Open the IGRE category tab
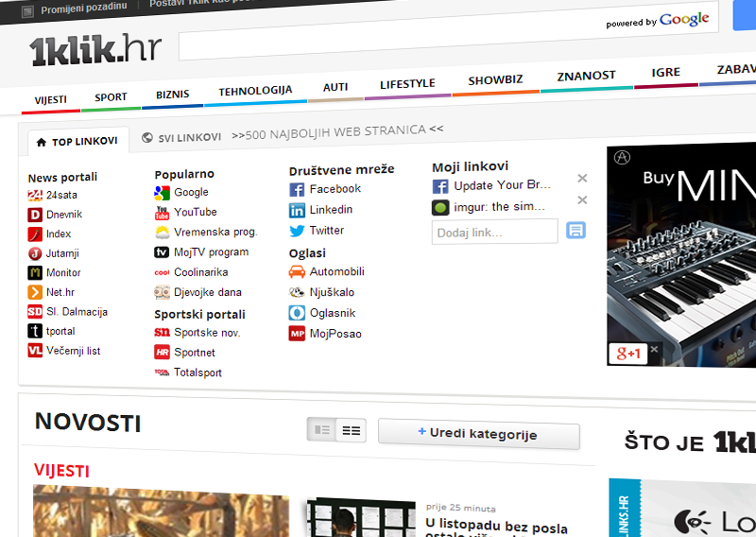The width and height of the screenshot is (756, 537). tap(666, 73)
